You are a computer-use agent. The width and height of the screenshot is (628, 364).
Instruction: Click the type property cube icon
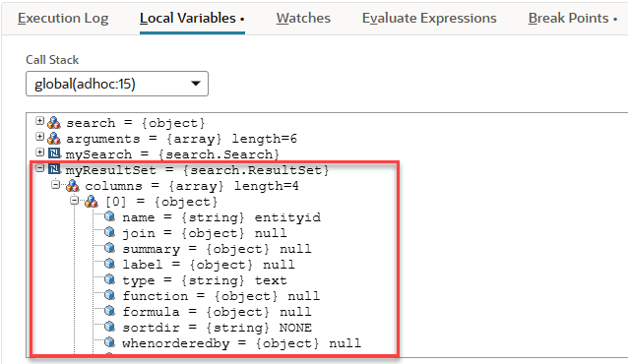109,279
